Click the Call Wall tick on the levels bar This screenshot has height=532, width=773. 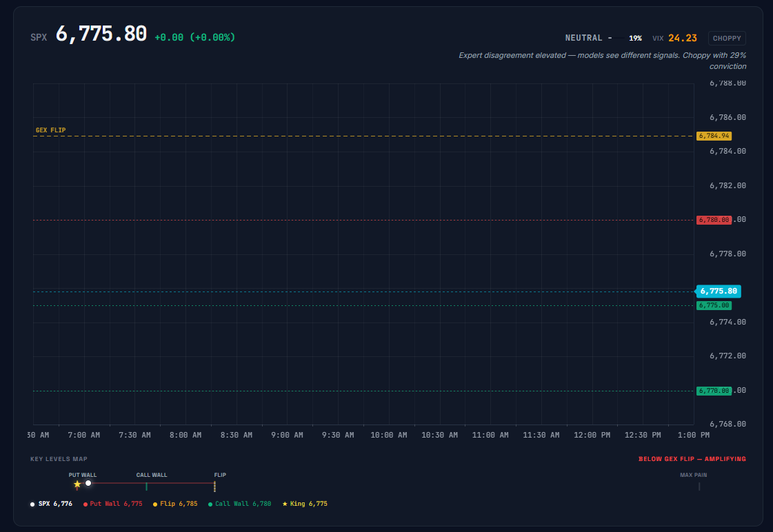[147, 485]
